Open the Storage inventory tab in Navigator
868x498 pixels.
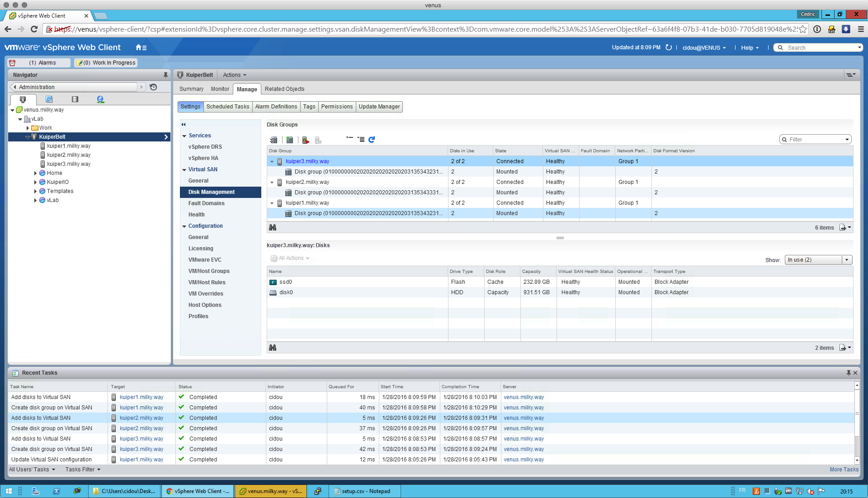tap(75, 99)
